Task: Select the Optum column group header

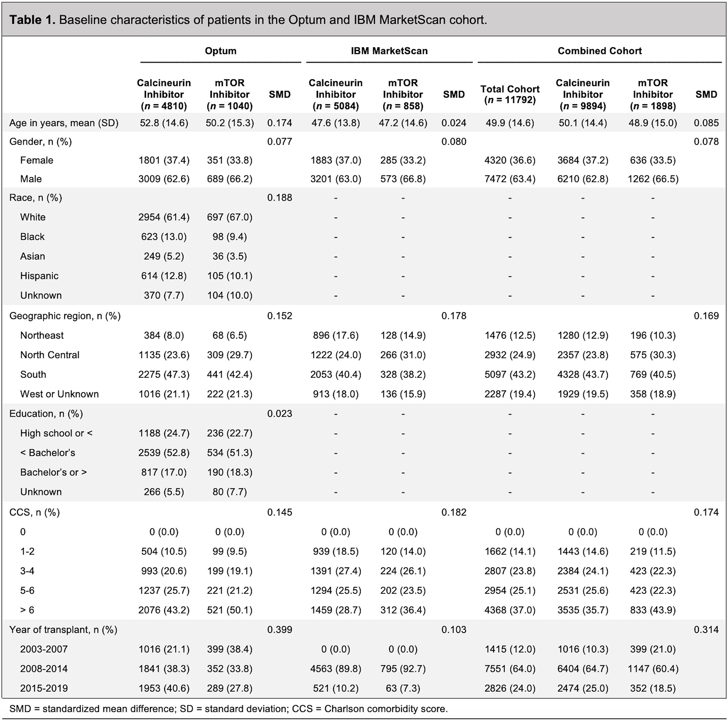Action: tap(221, 51)
